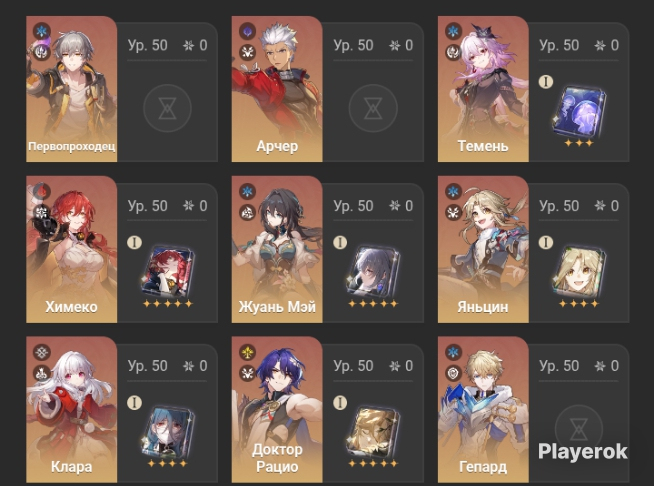654x486 pixels.
Task: Click the ice element icon on Гепард
Action: (x=453, y=352)
